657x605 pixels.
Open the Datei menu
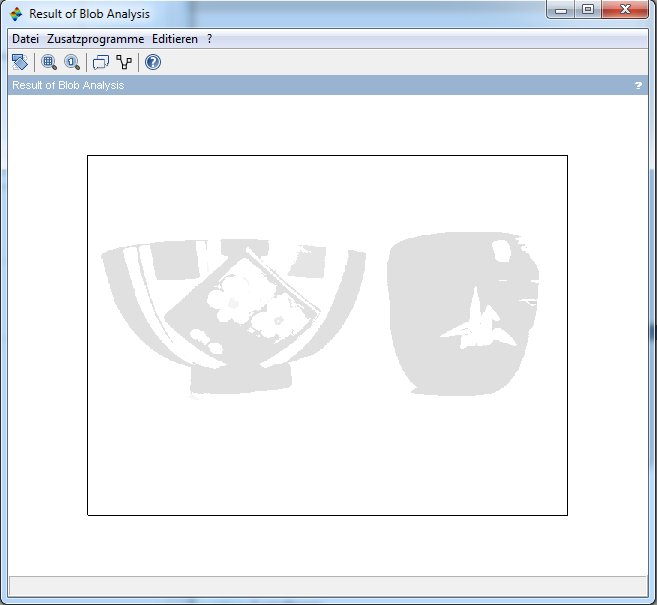pos(25,39)
